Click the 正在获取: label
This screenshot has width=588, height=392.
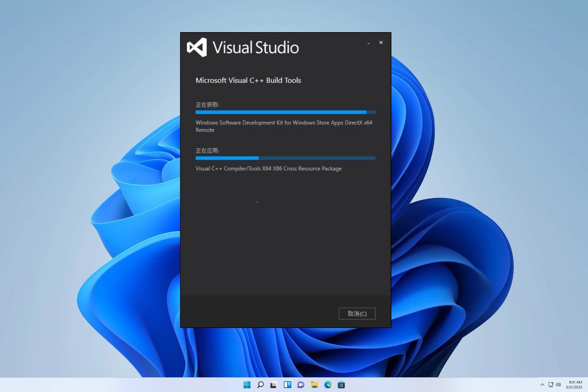(x=207, y=105)
